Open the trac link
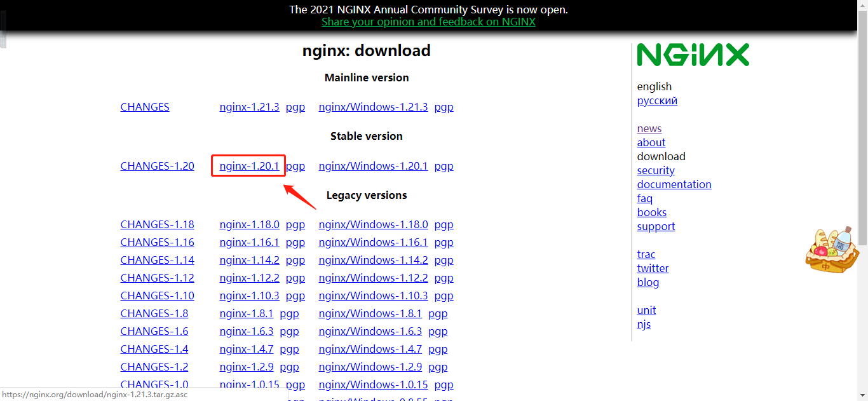The image size is (868, 401). pyautogui.click(x=646, y=254)
